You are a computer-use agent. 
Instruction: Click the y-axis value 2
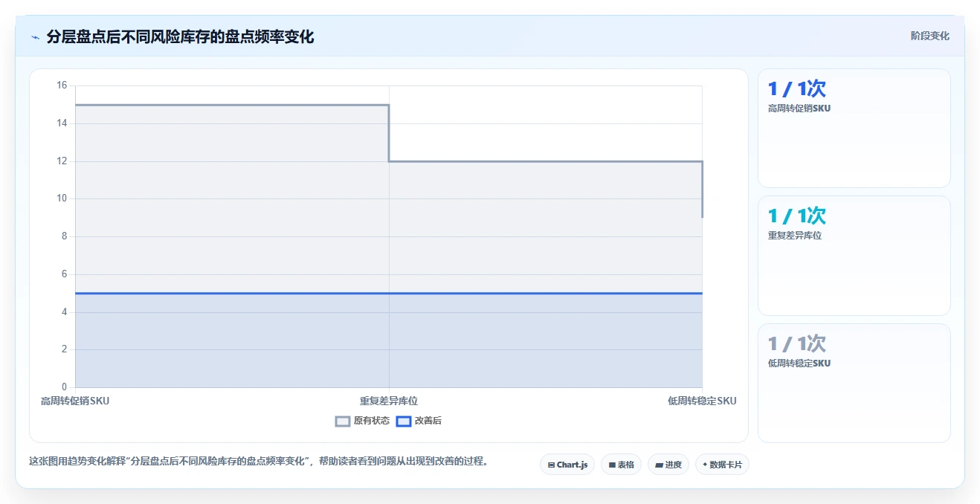pyautogui.click(x=64, y=349)
